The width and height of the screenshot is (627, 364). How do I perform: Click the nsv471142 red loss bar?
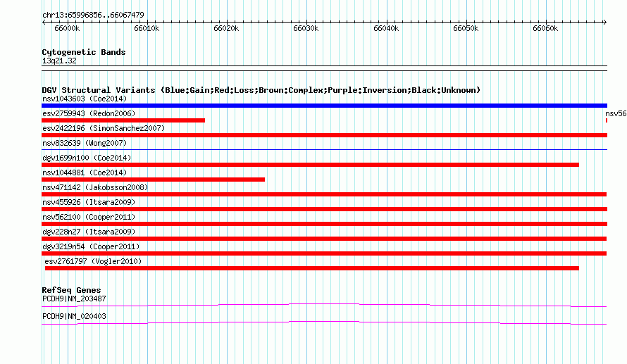click(324, 194)
